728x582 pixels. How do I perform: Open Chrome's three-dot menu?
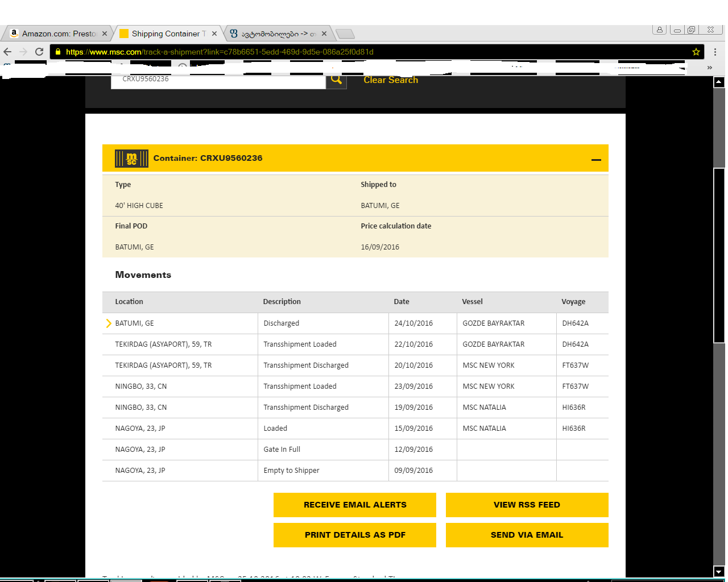pos(715,52)
